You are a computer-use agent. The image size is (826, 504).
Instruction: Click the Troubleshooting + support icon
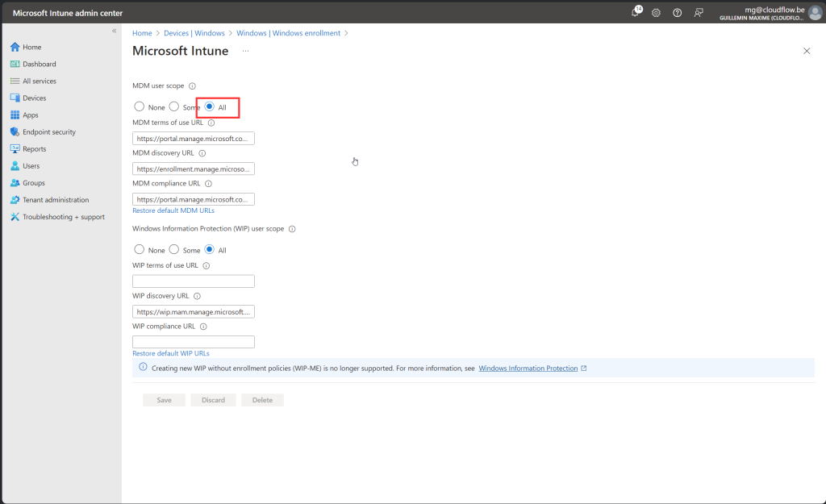pos(15,216)
